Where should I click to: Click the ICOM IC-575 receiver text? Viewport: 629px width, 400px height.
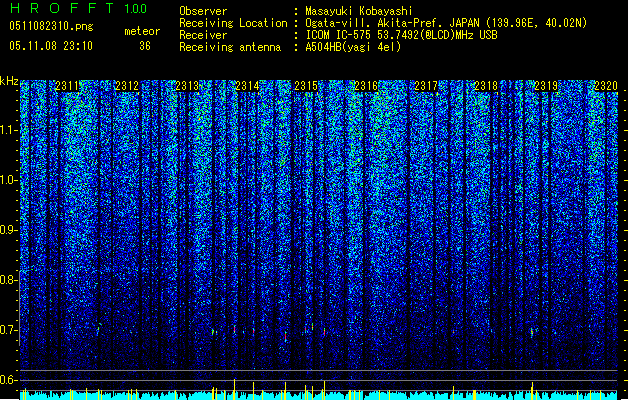click(x=401, y=35)
